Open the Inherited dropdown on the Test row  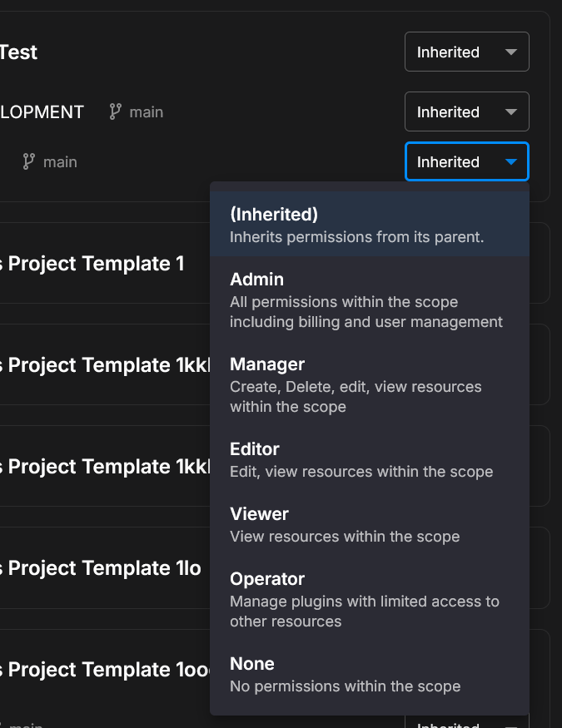[x=466, y=52]
